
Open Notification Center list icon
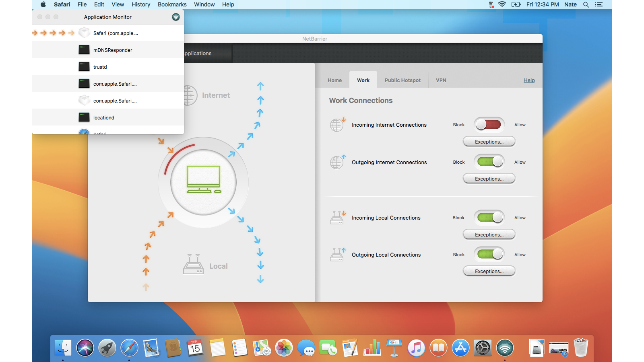pos(599,4)
